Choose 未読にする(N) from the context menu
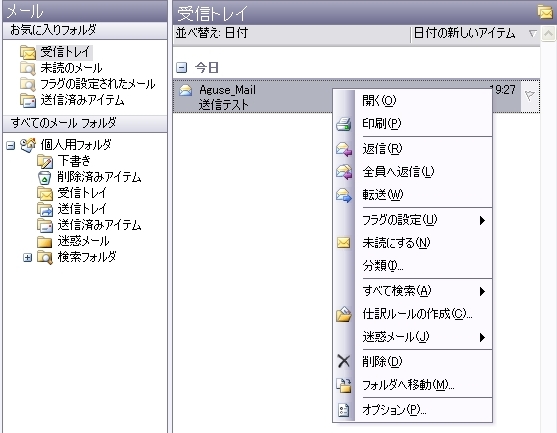The height and width of the screenshot is (433, 557). [412, 243]
